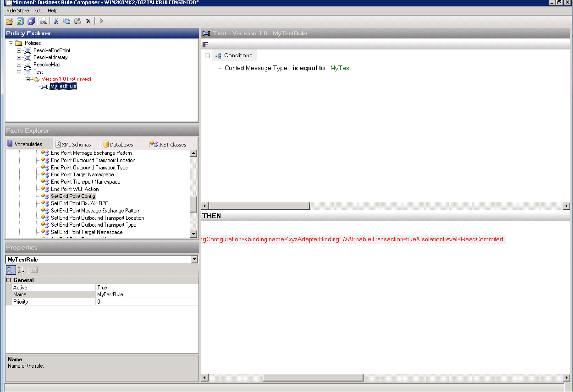
Task: Click the Version 1.0 folder icon
Action: (x=36, y=79)
